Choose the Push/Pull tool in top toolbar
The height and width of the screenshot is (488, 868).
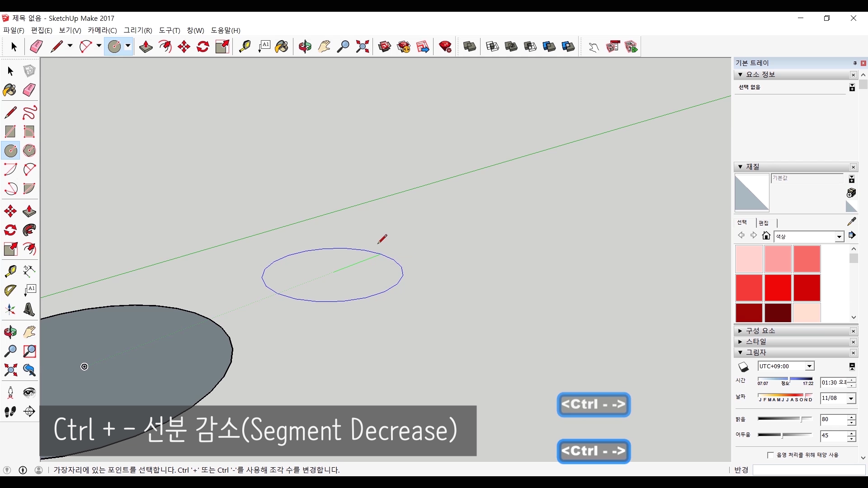tap(146, 47)
